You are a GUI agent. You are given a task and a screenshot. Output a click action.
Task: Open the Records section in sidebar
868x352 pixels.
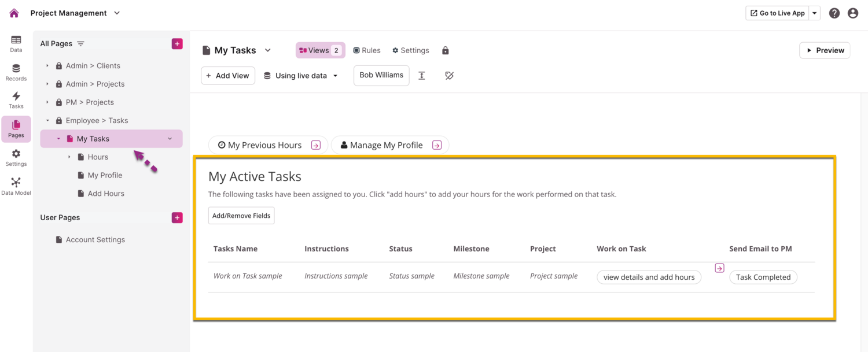click(x=16, y=72)
